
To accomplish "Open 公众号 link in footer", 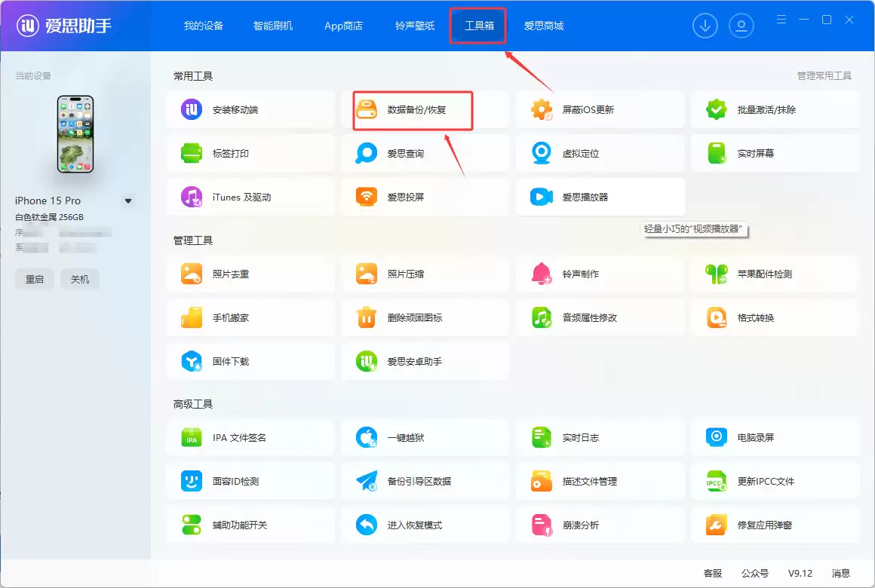I will [755, 574].
